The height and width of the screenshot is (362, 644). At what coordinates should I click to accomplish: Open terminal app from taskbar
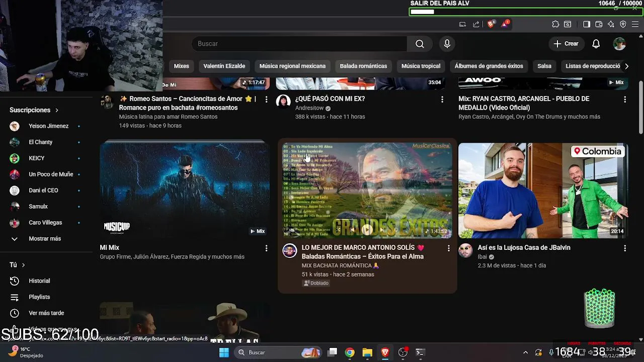click(x=420, y=352)
